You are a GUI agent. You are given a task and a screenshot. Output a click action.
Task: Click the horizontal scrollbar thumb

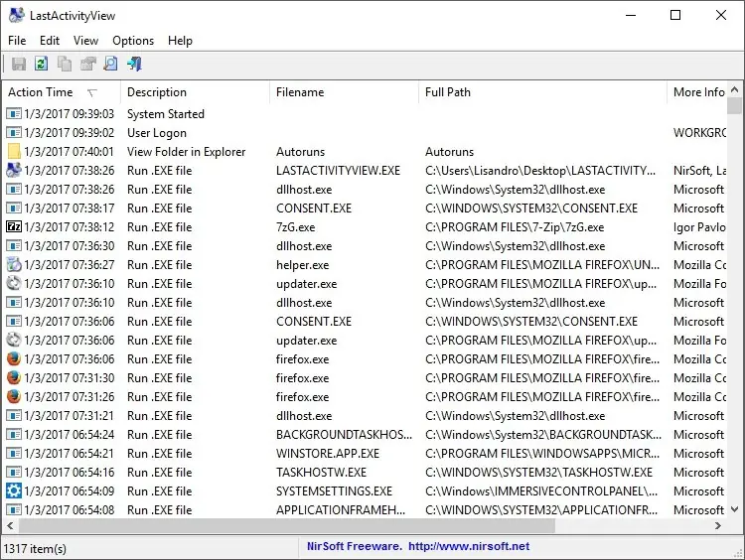(x=286, y=526)
